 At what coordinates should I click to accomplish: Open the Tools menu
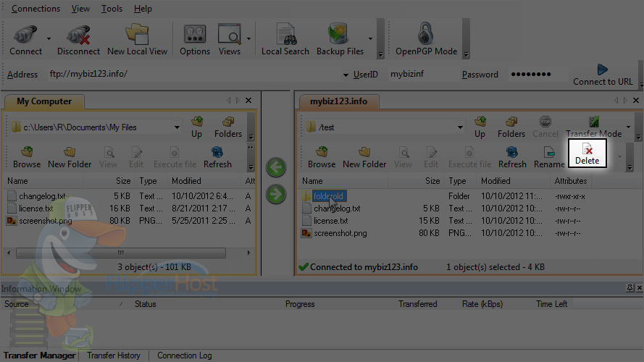[112, 9]
